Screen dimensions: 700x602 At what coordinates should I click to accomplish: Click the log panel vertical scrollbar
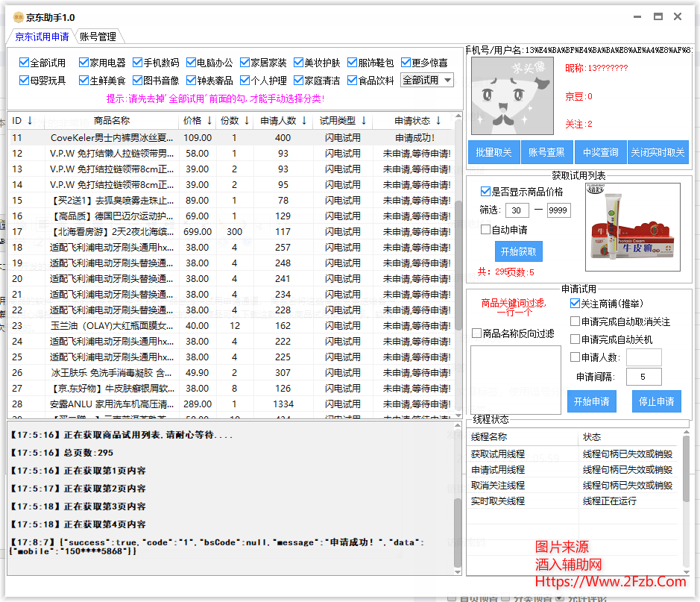click(x=458, y=533)
